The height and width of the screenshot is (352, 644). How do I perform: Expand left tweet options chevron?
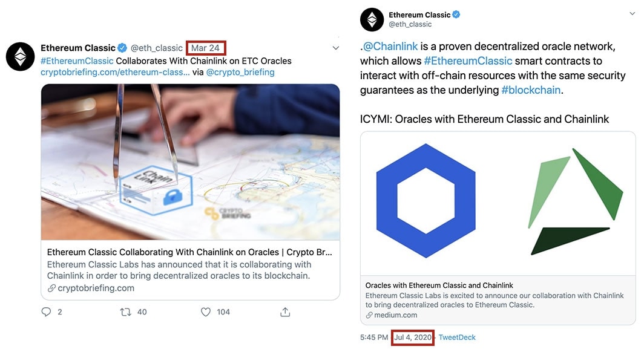[x=335, y=48]
